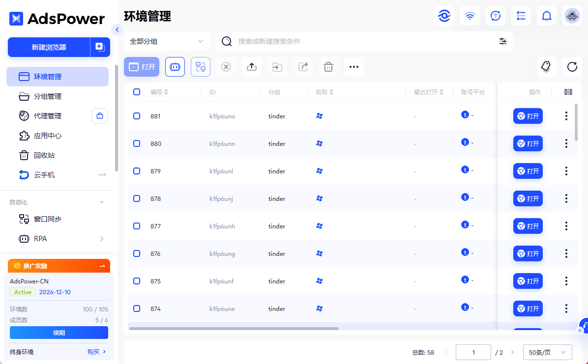Click the 购买 link
The image size is (588, 364).
click(97, 352)
